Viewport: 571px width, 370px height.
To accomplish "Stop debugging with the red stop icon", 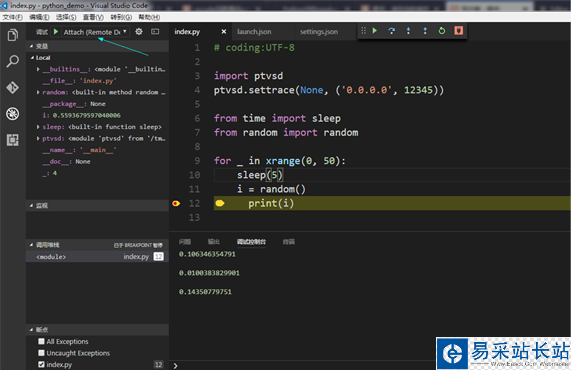I will point(458,31).
